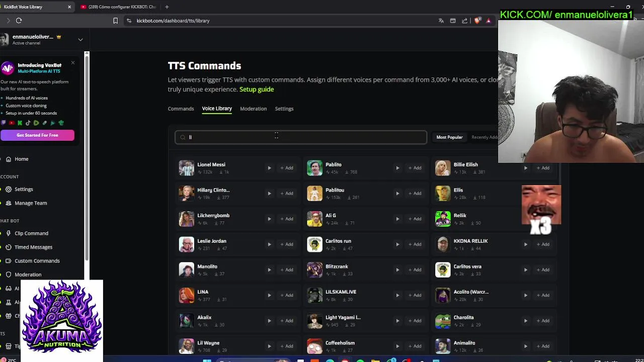Image resolution: width=644 pixels, height=362 pixels.
Task: Play the KKONA RELLIK voice preview
Action: pyautogui.click(x=526, y=244)
